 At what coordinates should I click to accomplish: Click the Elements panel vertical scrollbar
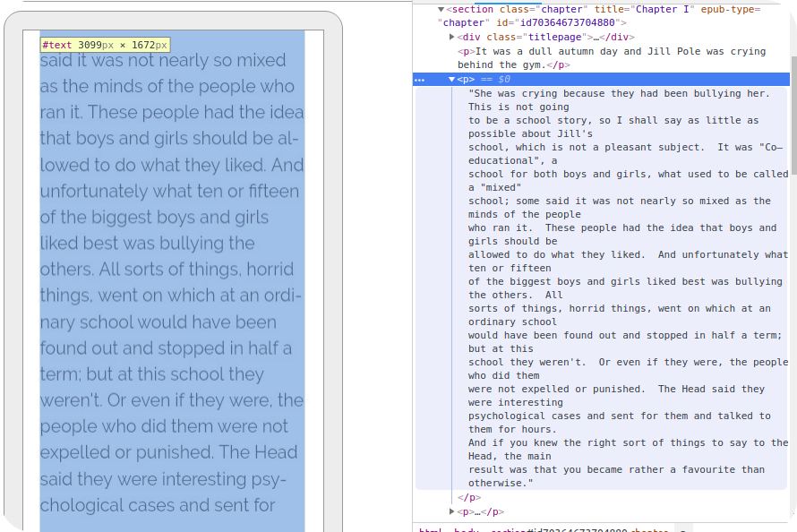793,115
